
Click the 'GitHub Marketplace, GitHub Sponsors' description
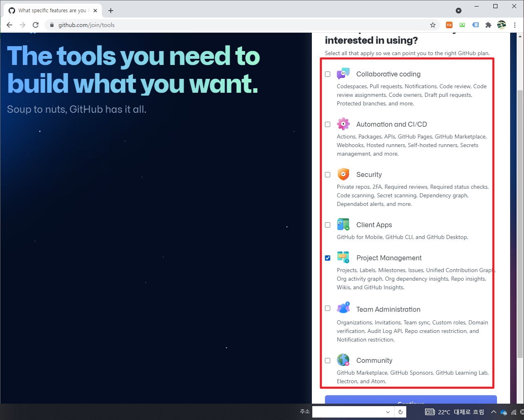tap(413, 377)
